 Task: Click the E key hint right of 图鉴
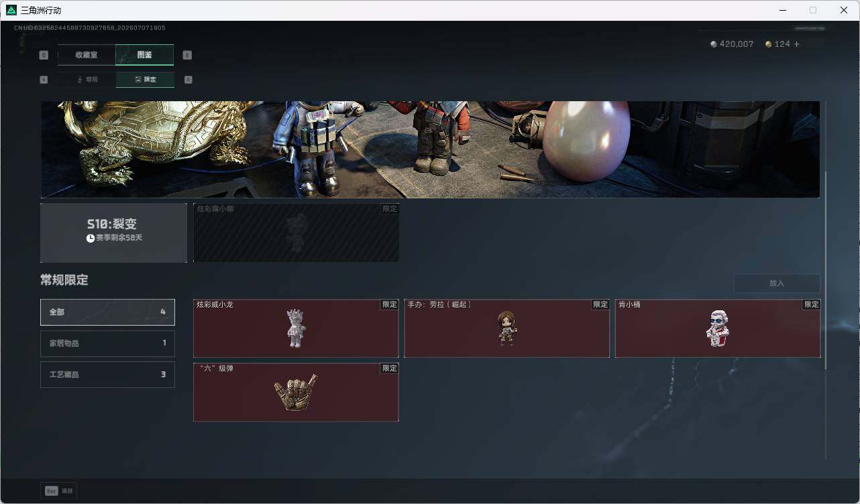pos(187,55)
